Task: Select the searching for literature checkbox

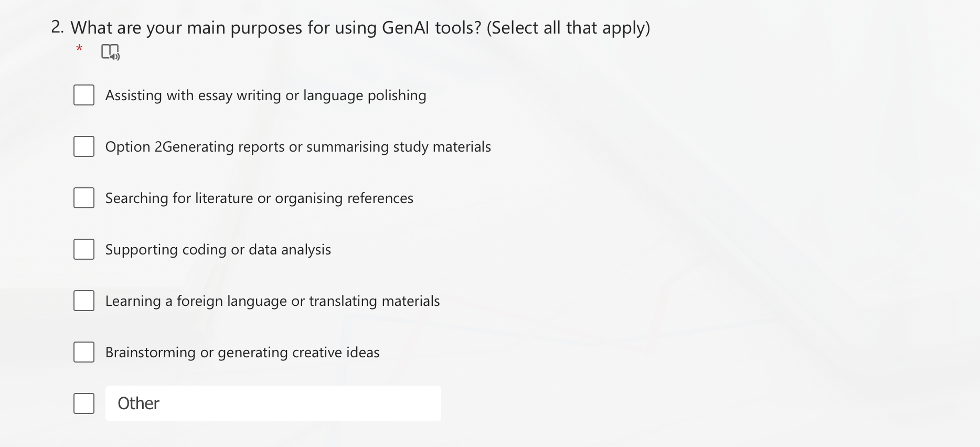Action: (x=84, y=198)
